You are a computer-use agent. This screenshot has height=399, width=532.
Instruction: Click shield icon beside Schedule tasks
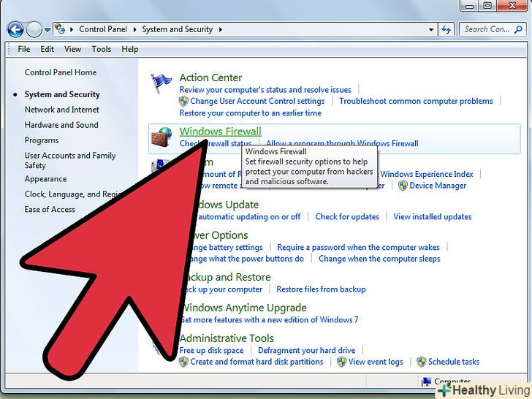pyautogui.click(x=422, y=362)
